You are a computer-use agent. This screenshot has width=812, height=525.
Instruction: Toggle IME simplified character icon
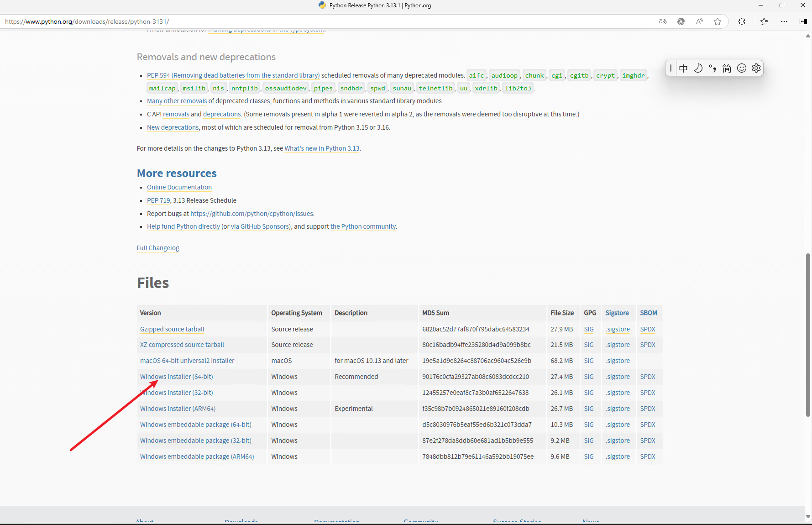click(x=727, y=68)
